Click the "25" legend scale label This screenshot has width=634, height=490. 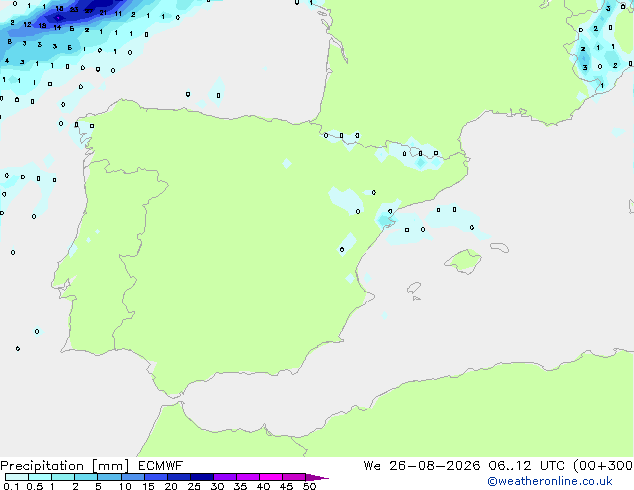coord(194,486)
